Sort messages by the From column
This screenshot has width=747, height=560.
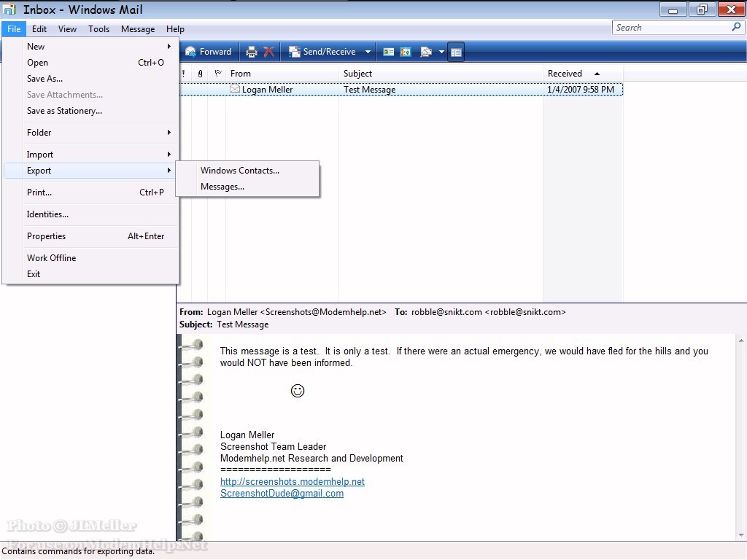pyautogui.click(x=282, y=74)
